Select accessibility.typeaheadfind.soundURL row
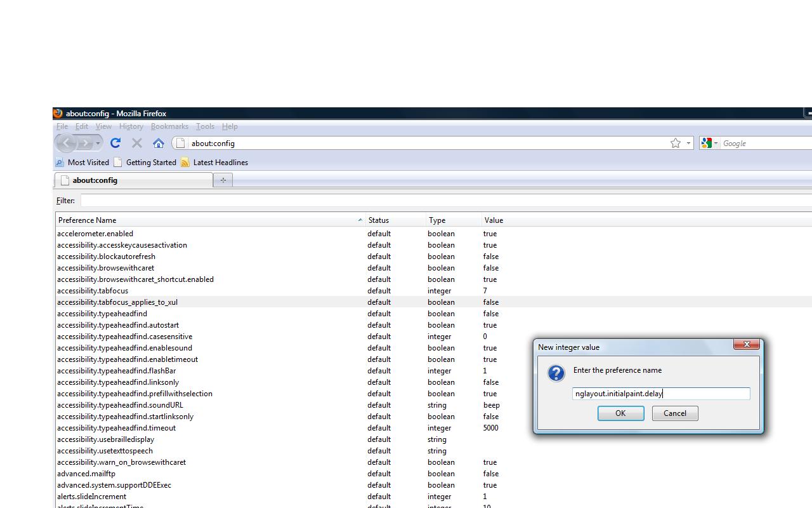 pyautogui.click(x=433, y=405)
